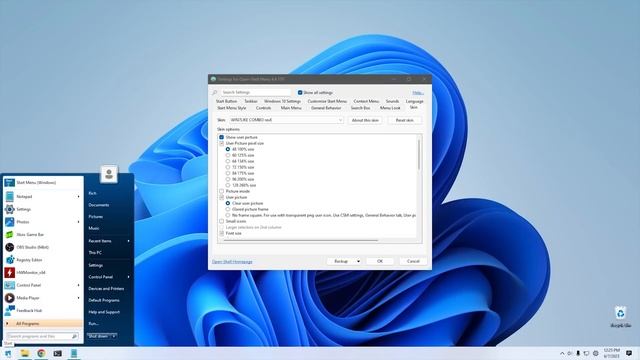This screenshot has height=360, width=640.
Task: Open the Open-Shell Homepage link
Action: tap(232, 262)
